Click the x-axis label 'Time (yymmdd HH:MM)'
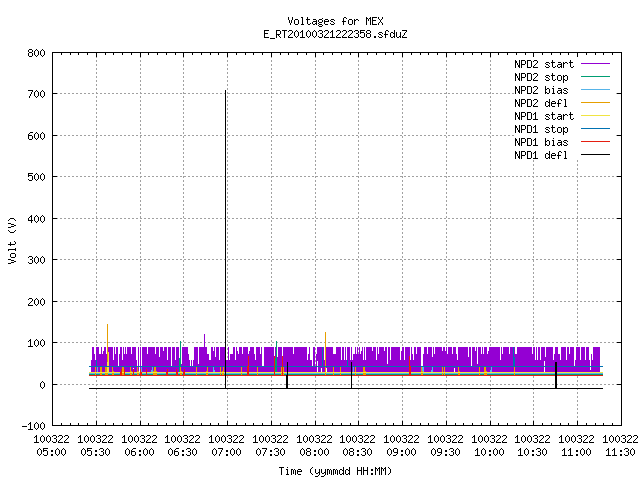The height and width of the screenshot is (480, 640). pos(335,471)
